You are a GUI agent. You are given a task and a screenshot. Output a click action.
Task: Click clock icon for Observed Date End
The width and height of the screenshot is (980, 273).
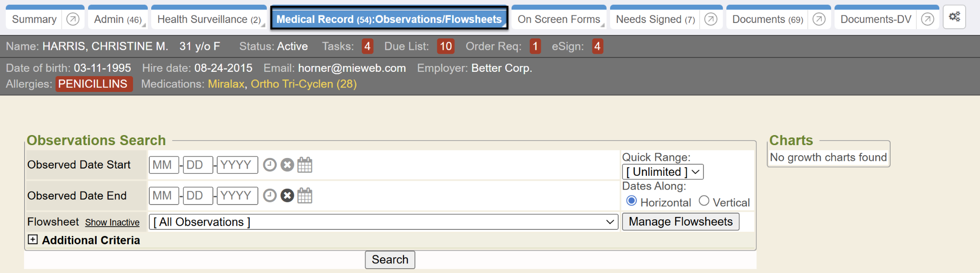[270, 196]
